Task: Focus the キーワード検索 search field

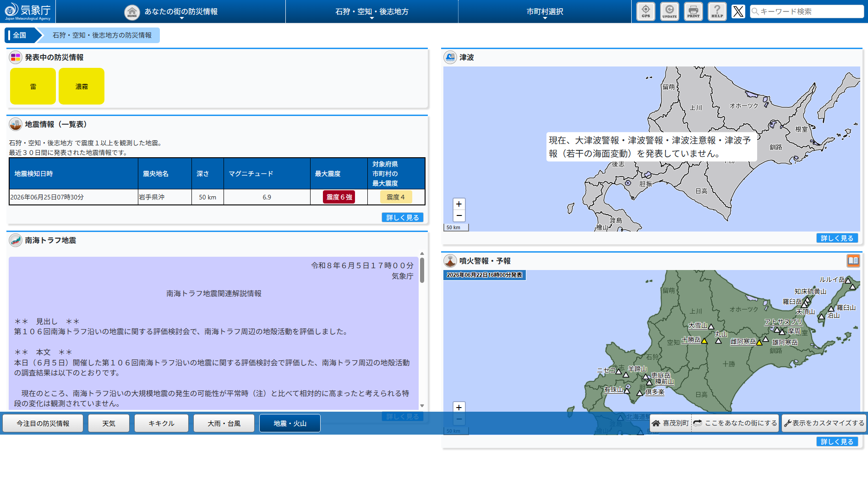Action: (807, 11)
